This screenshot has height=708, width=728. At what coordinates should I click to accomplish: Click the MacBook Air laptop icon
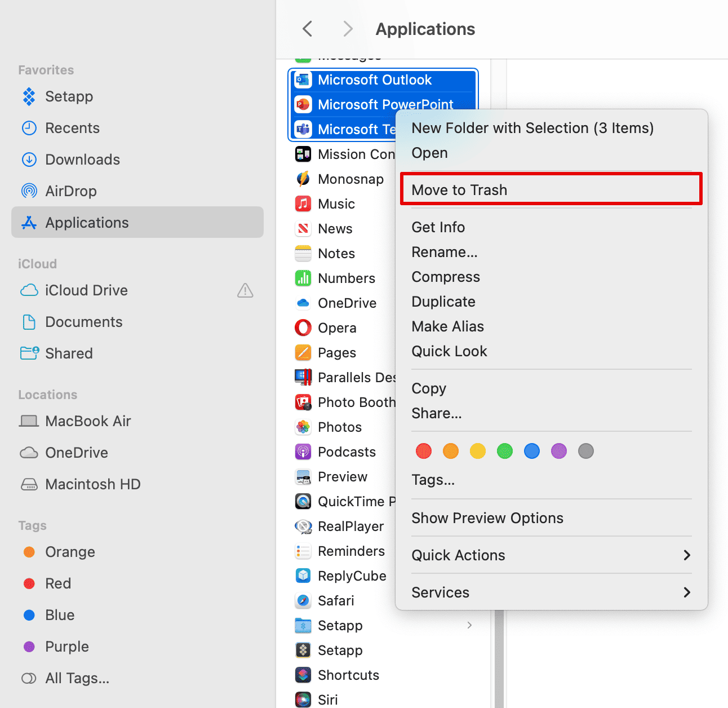tap(29, 421)
